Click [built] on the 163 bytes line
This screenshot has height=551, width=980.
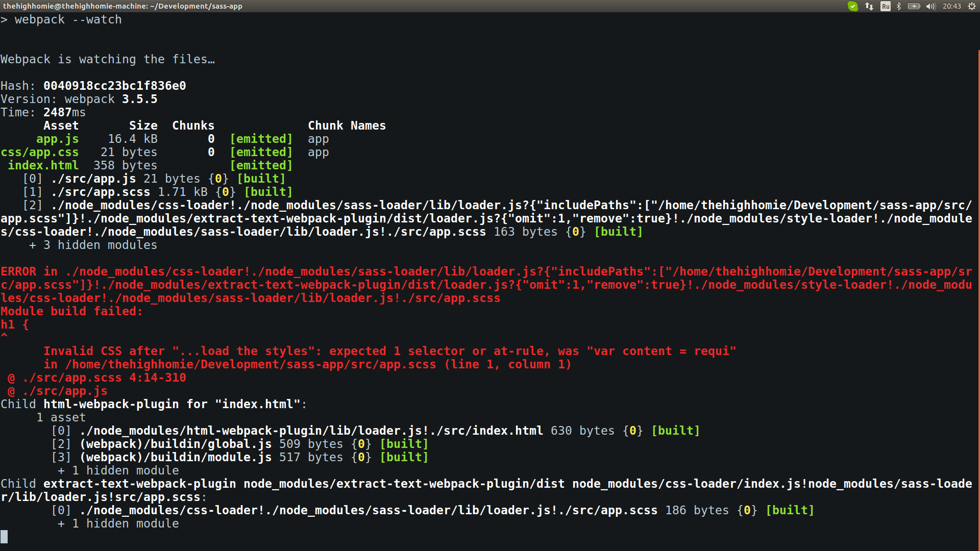(619, 232)
